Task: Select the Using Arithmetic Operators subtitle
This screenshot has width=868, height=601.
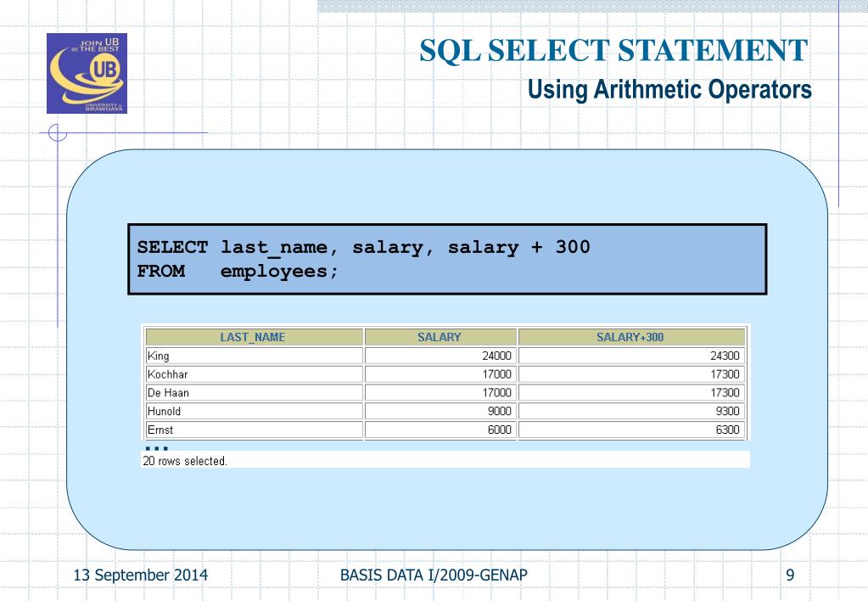Action: [669, 87]
